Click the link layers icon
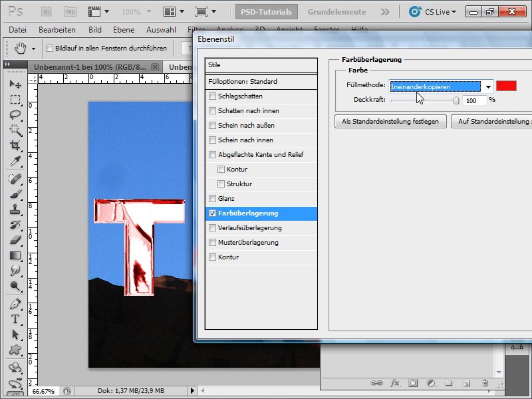 pos(376,383)
